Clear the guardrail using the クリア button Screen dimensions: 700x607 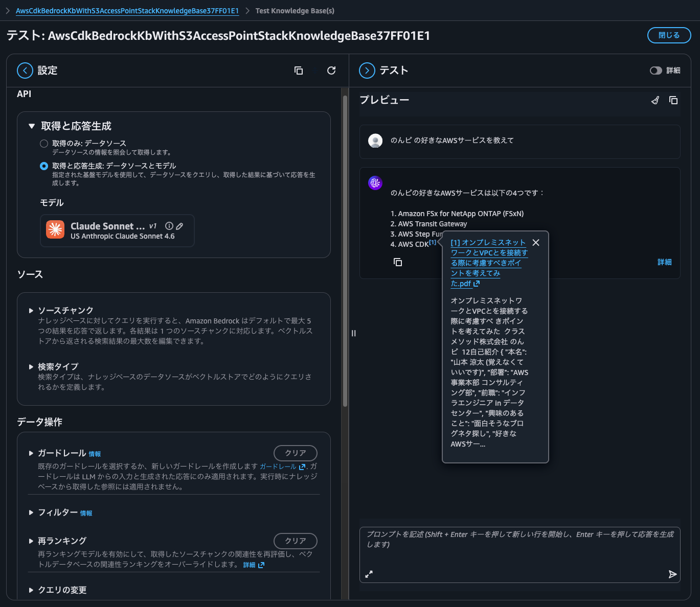[x=295, y=453]
